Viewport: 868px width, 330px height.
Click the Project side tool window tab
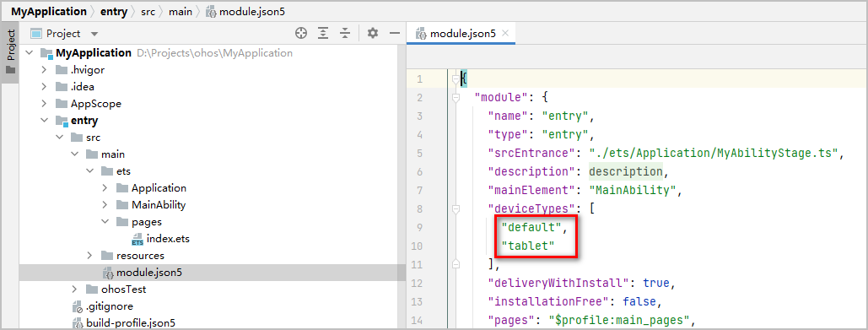pyautogui.click(x=10, y=52)
